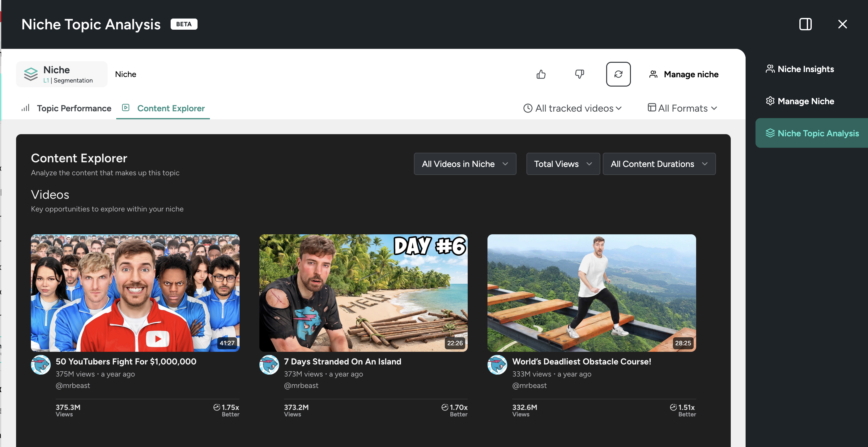
Task: Click the layout icon beside All Formats
Action: [652, 108]
